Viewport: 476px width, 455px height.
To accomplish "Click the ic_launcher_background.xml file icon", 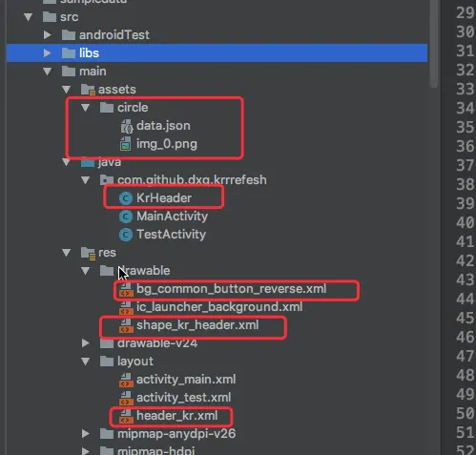I will (x=126, y=308).
